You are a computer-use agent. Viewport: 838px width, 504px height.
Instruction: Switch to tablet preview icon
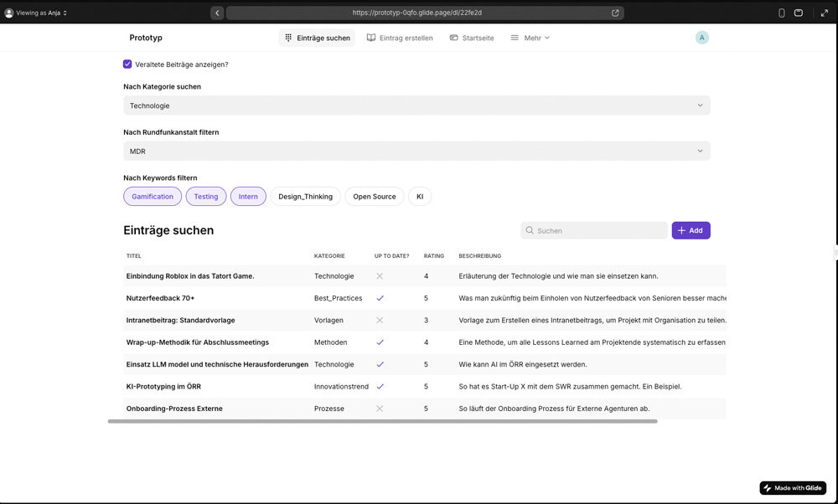(799, 13)
